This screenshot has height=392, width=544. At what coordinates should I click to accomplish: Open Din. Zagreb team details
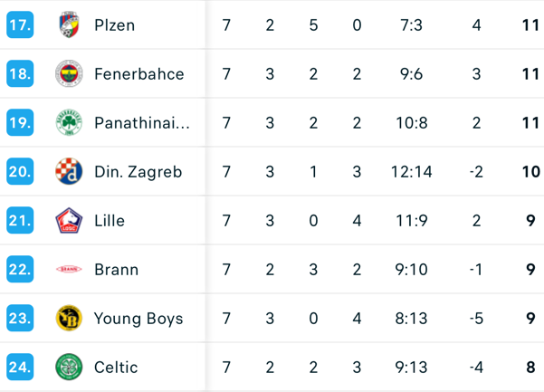(x=138, y=172)
